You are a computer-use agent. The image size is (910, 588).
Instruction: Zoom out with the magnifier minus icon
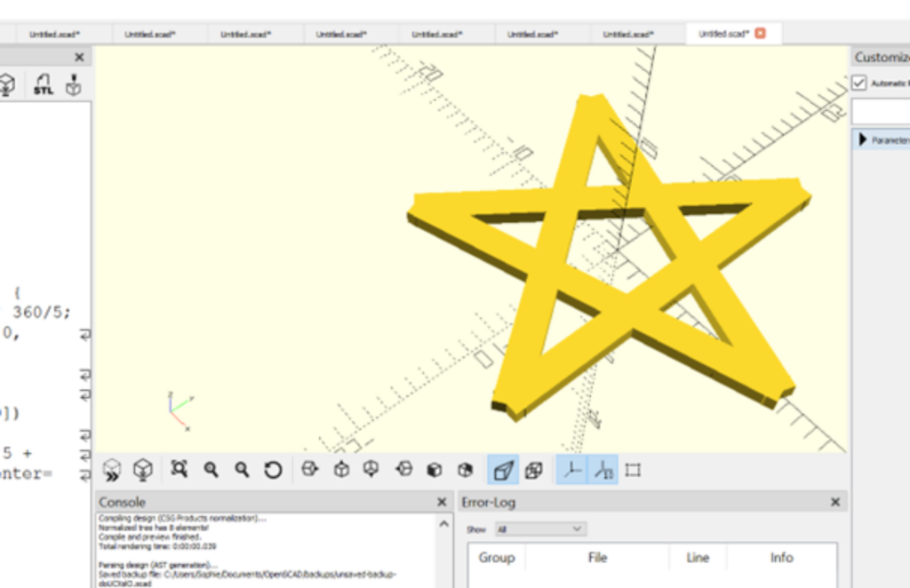[x=242, y=470]
